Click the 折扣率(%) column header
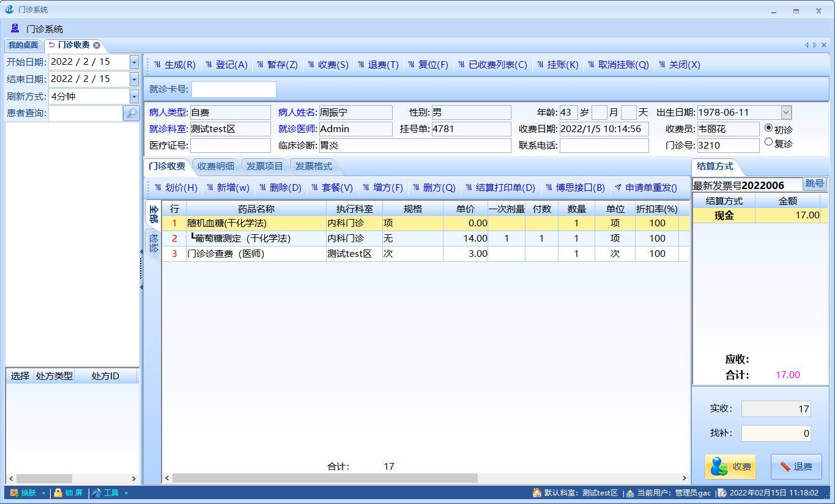Viewport: 835px width, 504px height. (657, 209)
